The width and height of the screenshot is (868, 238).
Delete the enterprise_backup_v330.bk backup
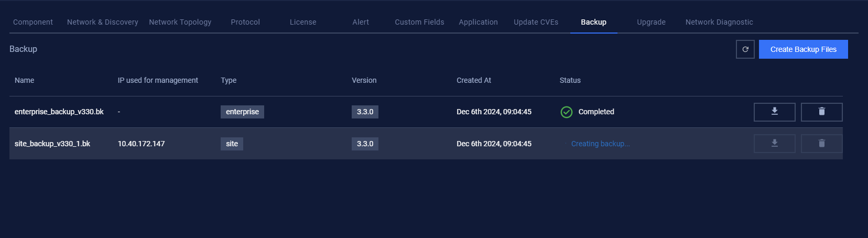(x=821, y=112)
